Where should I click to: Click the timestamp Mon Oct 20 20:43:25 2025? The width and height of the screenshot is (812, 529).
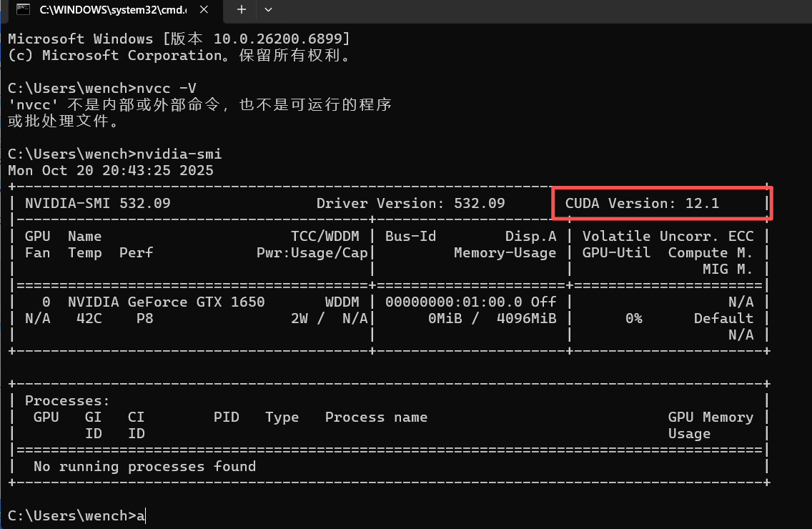110,171
